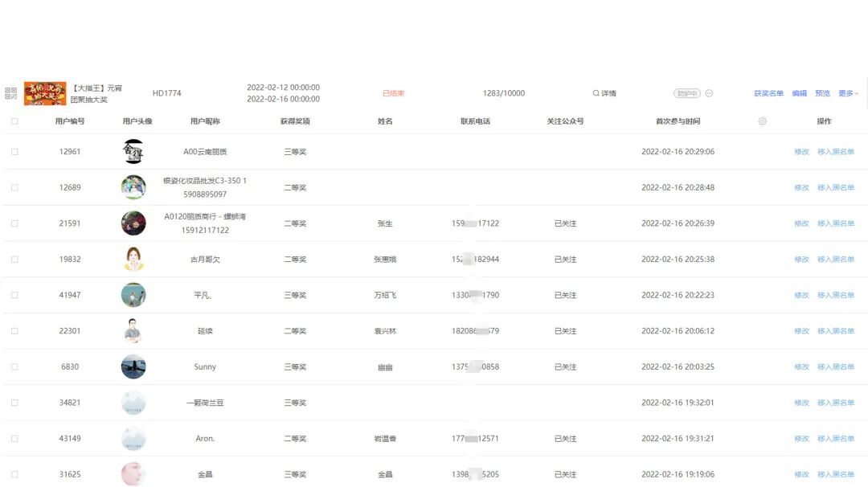Open the column settings gear icon
Viewport: 868px width, 487px height.
(x=762, y=121)
